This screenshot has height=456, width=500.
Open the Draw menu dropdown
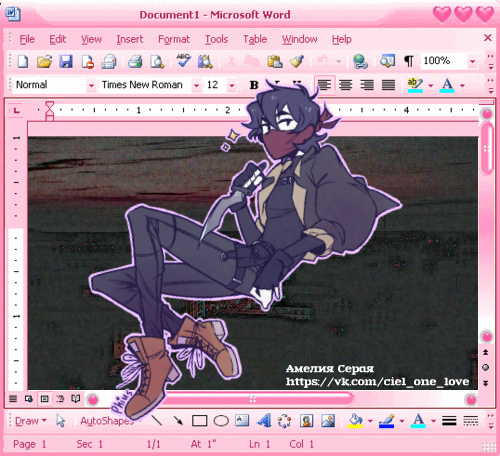point(31,421)
